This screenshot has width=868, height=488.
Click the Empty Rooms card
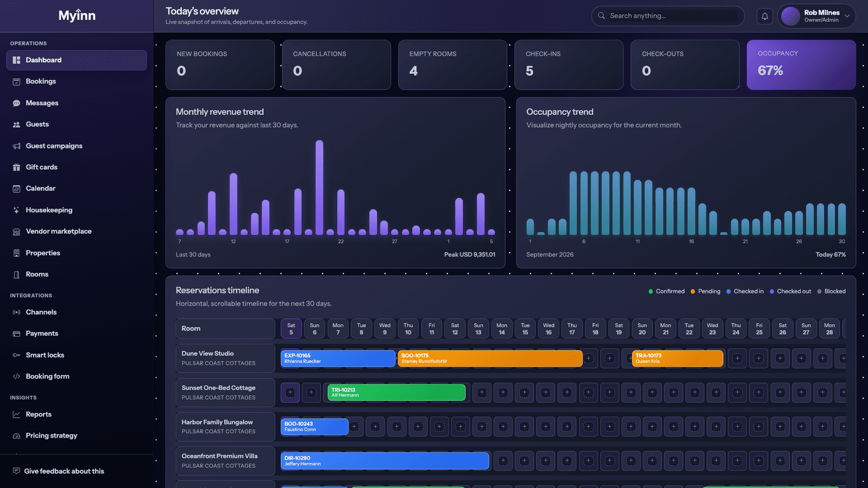452,65
